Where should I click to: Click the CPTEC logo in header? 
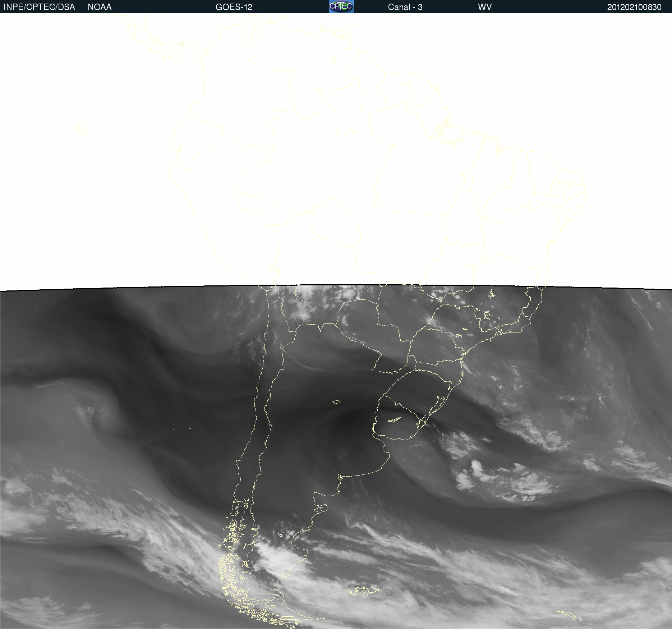click(x=341, y=6)
